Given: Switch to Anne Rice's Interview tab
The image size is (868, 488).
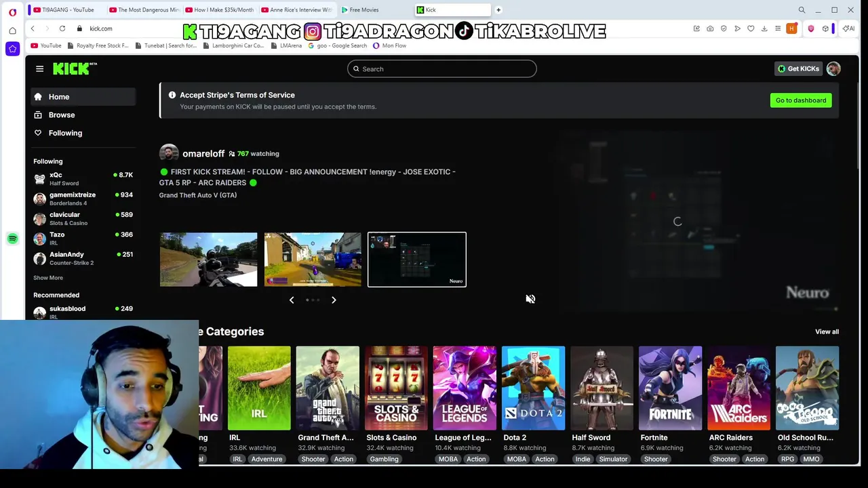Looking at the screenshot, I should click(x=296, y=10).
